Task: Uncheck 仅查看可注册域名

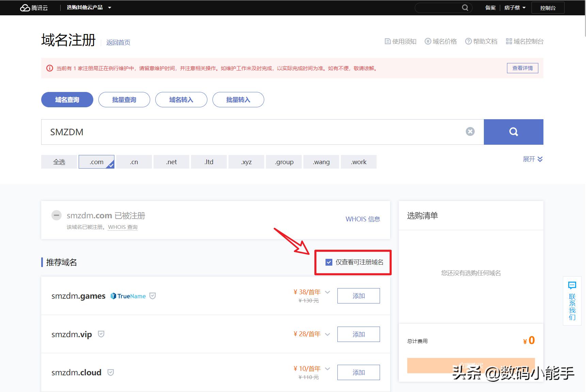Action: click(x=329, y=262)
